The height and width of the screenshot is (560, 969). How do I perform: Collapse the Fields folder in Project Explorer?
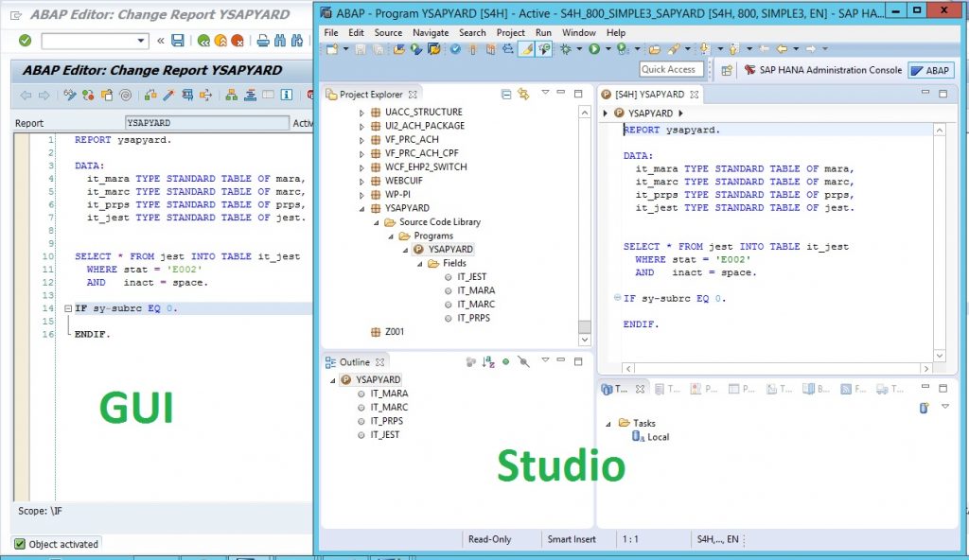pos(419,264)
